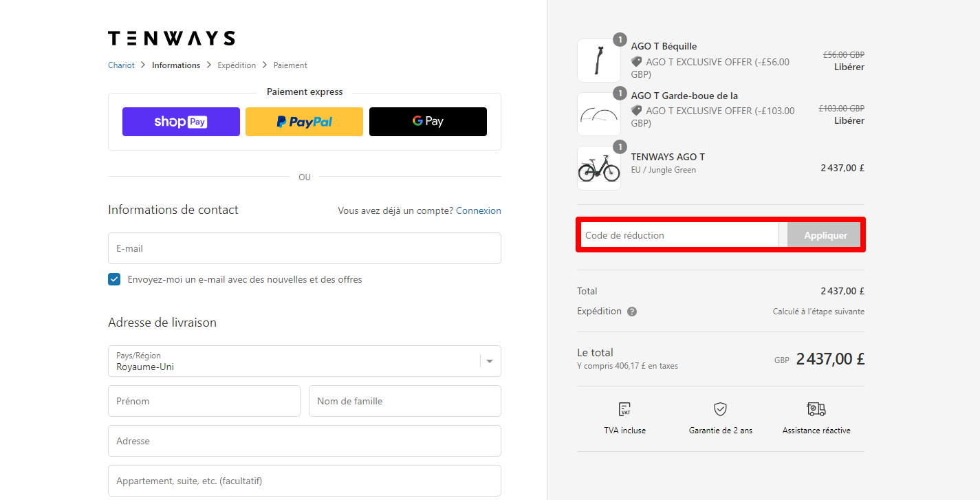Click the TVA incluse VAT icon
The image size is (980, 500).
coord(624,409)
